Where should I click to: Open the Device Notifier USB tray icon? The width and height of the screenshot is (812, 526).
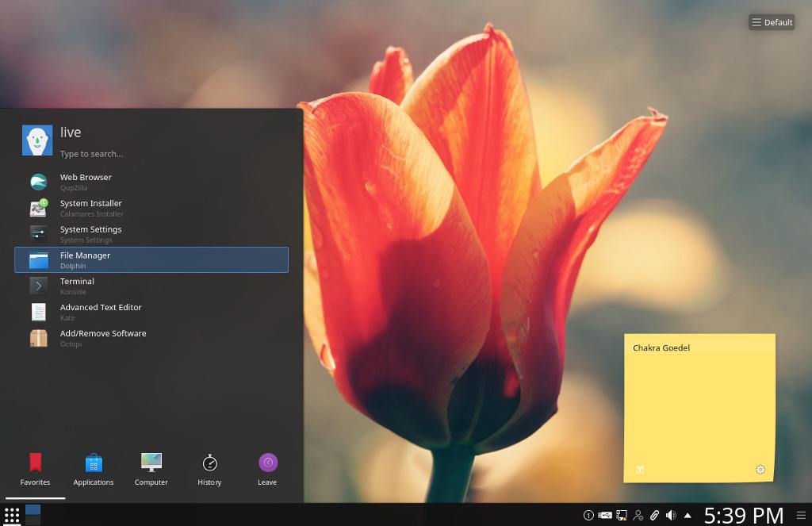605,515
